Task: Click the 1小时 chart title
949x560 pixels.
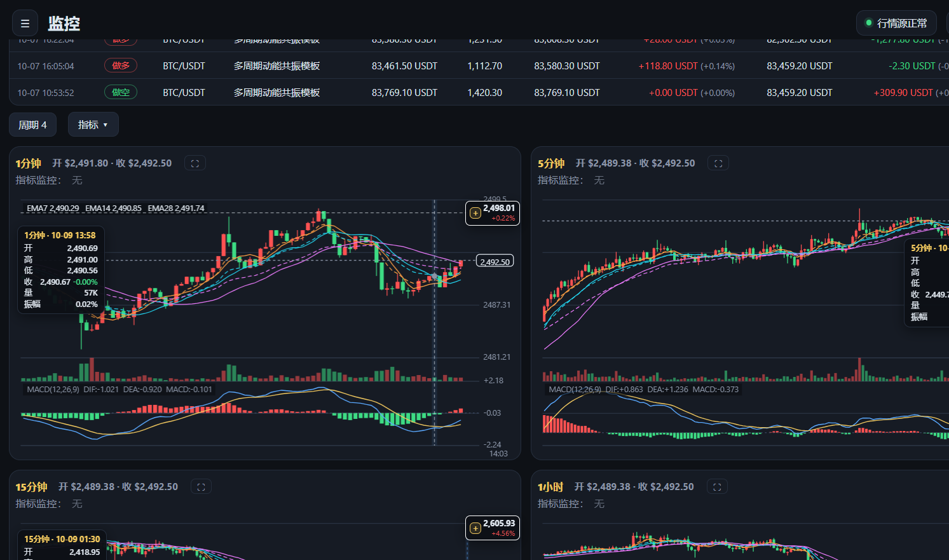Action: point(550,487)
